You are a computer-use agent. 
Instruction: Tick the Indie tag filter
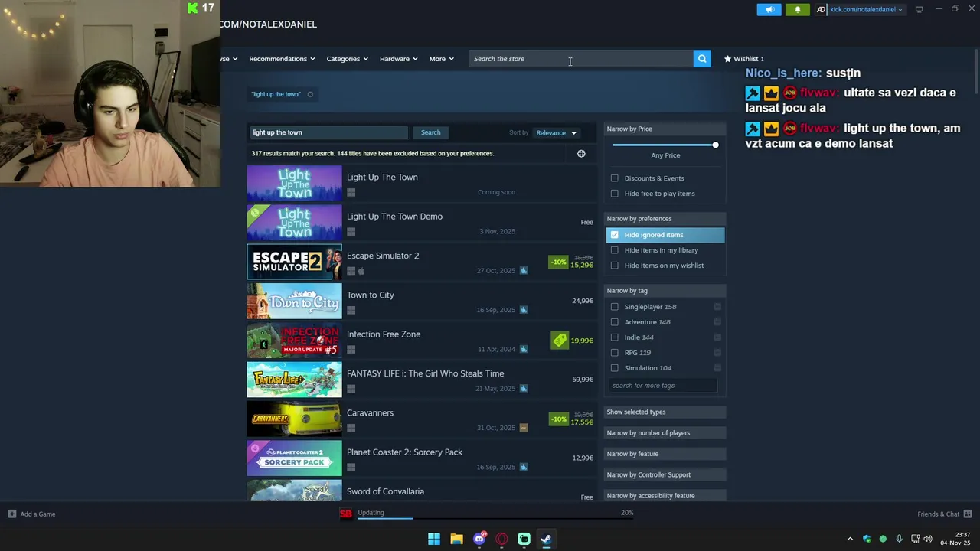(614, 337)
